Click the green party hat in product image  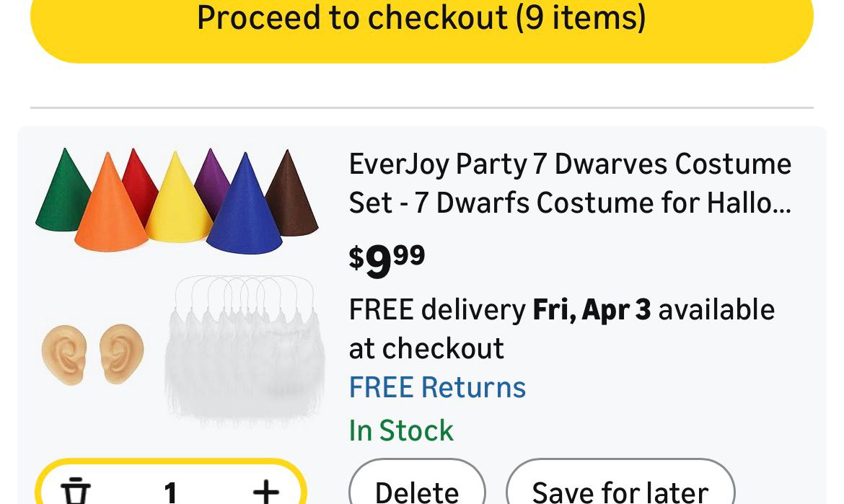61,195
